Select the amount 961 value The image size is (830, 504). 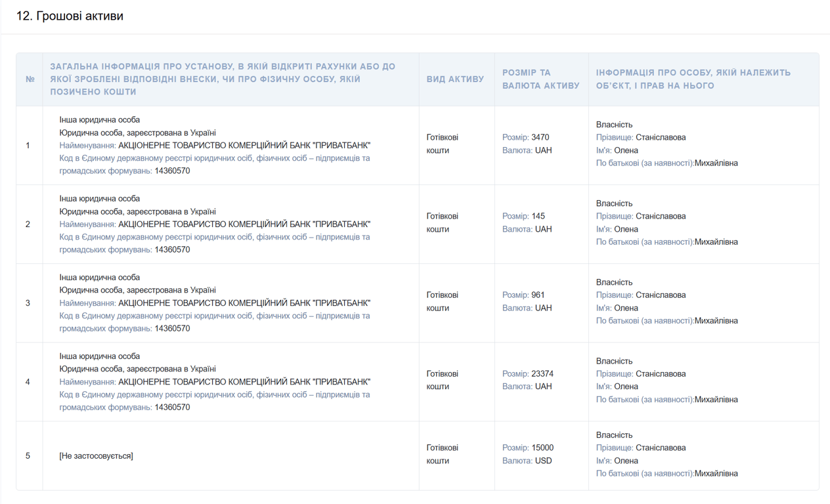[538, 295]
